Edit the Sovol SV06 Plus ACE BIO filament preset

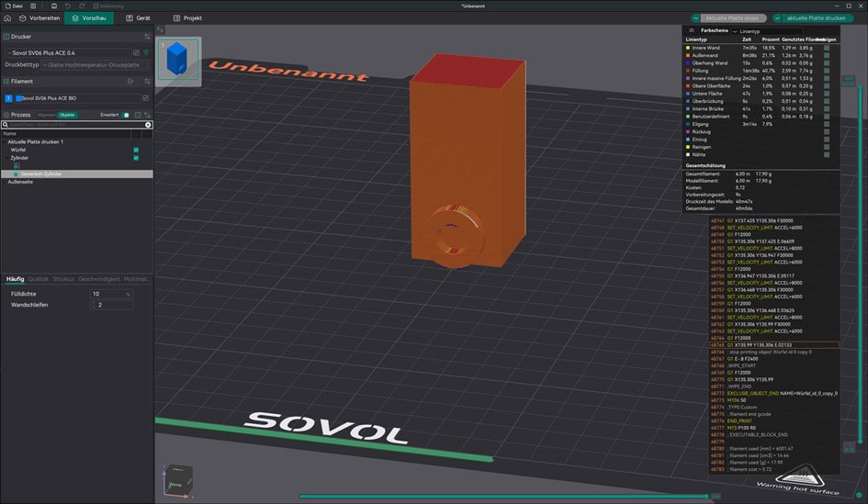pyautogui.click(x=146, y=97)
